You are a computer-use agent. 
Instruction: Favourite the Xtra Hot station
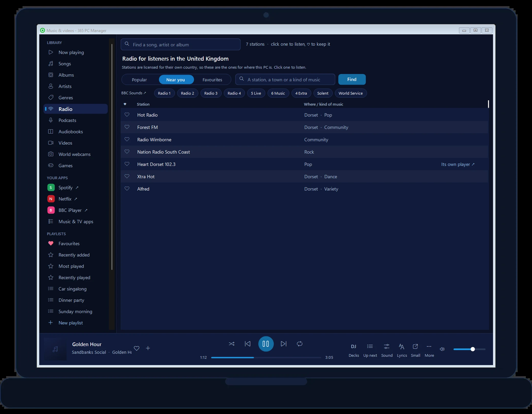click(127, 176)
